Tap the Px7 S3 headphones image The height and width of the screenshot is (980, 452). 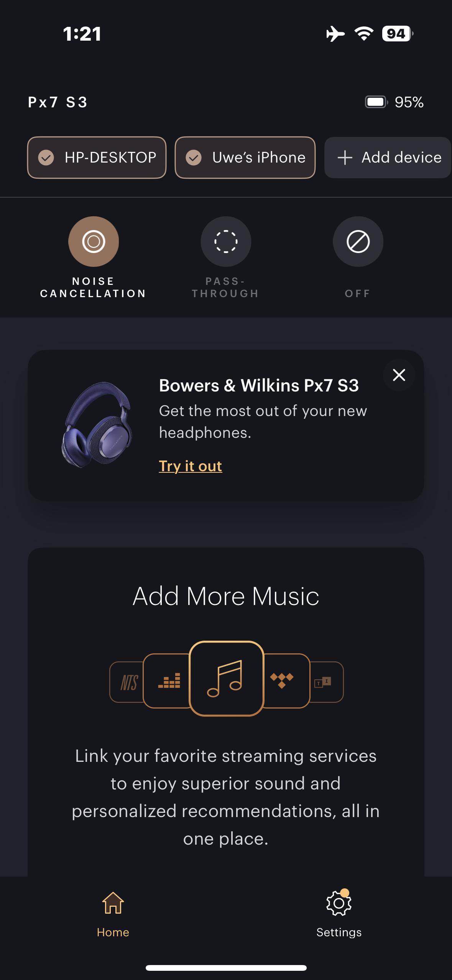pyautogui.click(x=97, y=425)
